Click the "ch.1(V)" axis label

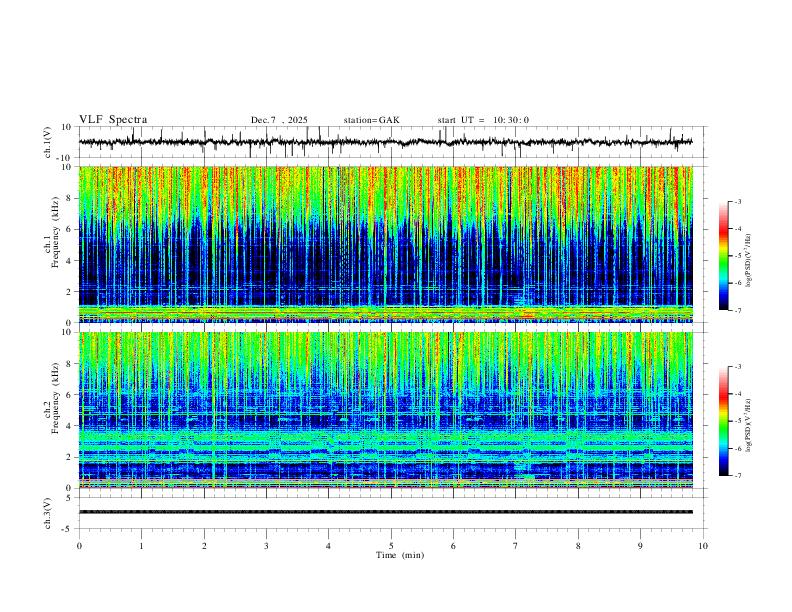[48, 142]
